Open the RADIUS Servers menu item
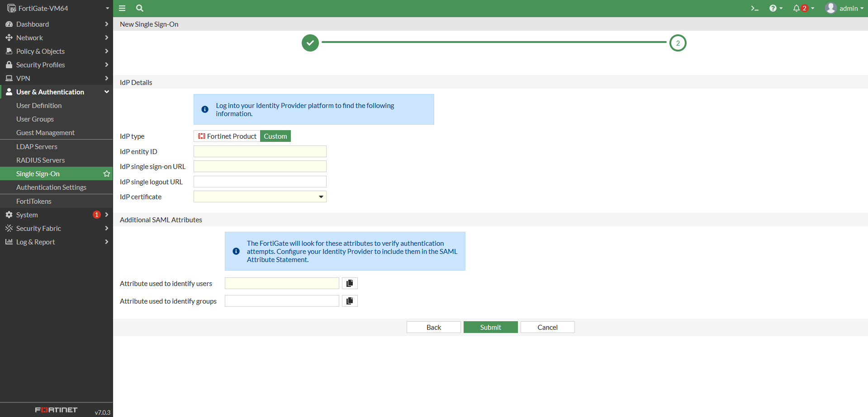Image resolution: width=868 pixels, height=417 pixels. pyautogui.click(x=41, y=160)
